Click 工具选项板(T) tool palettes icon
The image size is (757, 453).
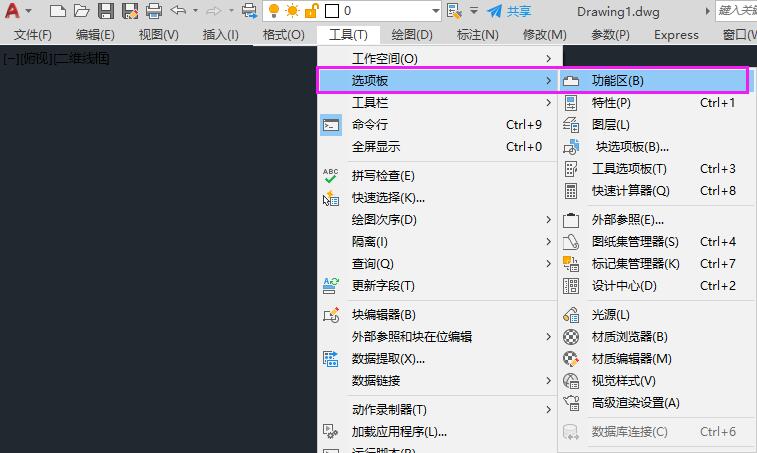click(571, 169)
